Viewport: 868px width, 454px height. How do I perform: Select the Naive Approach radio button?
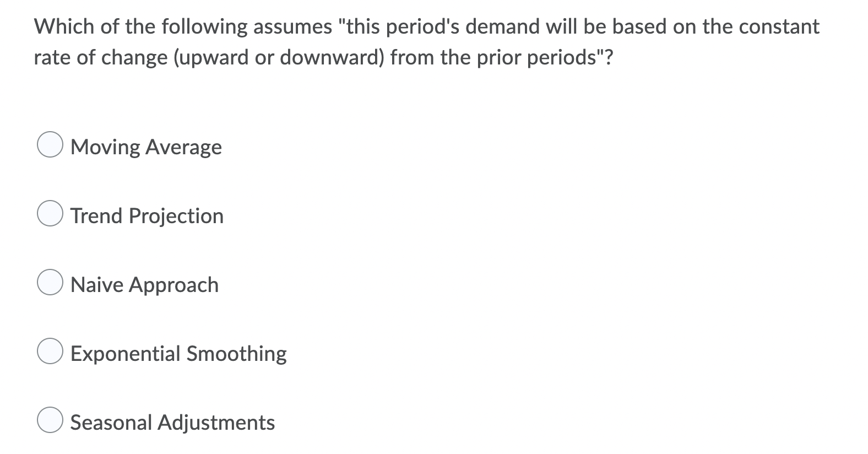(50, 282)
